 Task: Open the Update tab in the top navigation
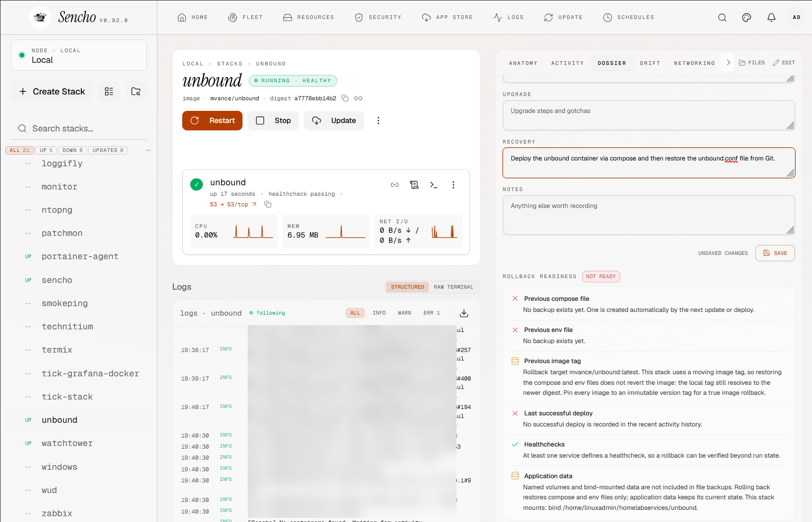pyautogui.click(x=563, y=17)
